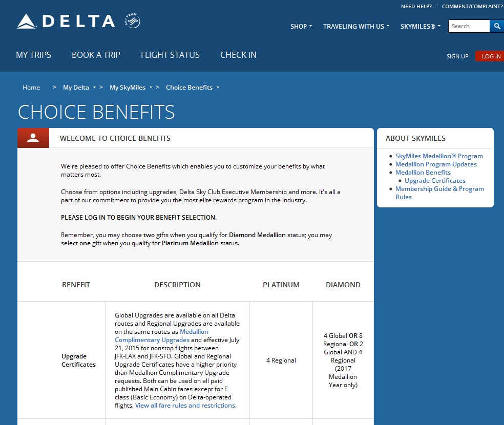Expand the Shop dropdown menu

(301, 26)
